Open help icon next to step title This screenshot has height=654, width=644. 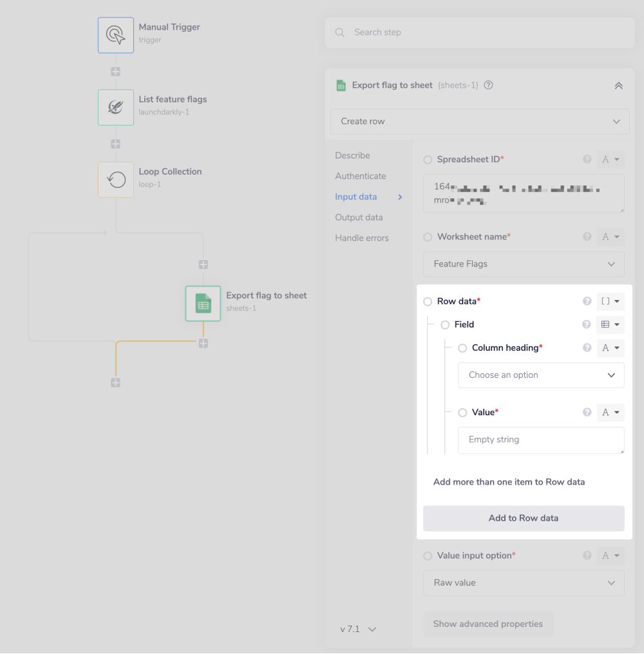[x=488, y=85]
